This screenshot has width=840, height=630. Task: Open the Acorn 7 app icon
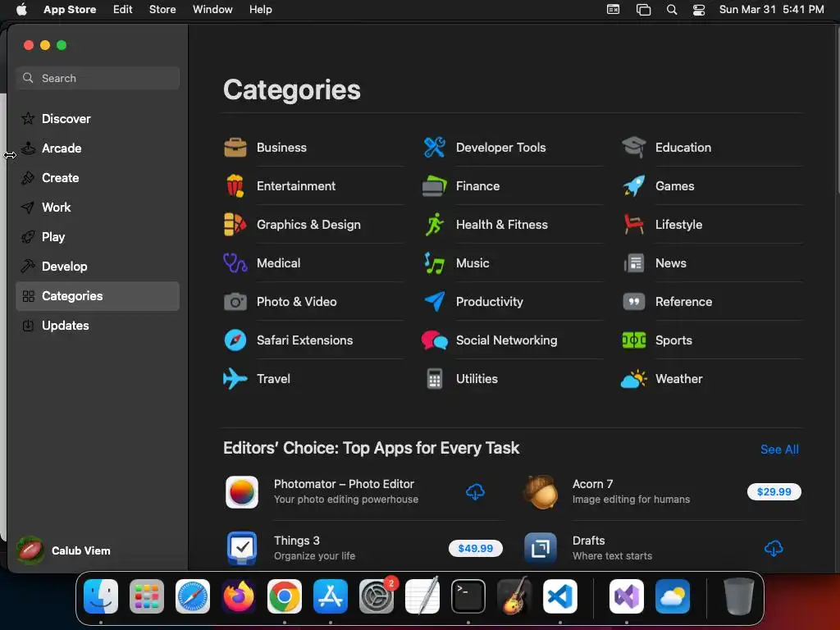click(x=541, y=492)
